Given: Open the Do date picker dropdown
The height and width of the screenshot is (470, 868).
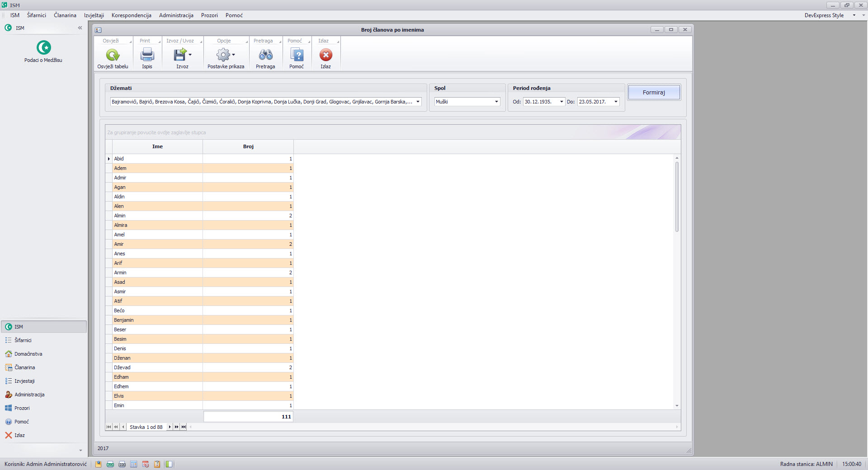Looking at the screenshot, I should [x=616, y=102].
